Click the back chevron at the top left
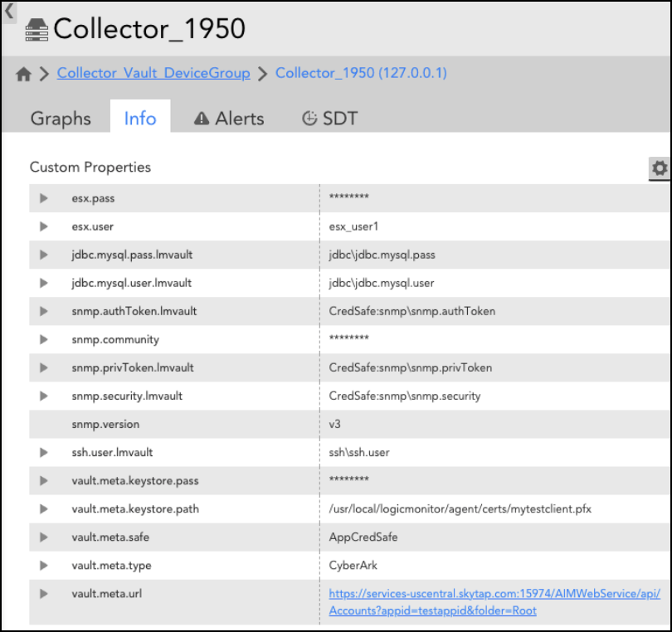Viewport: 672px width, 632px height. point(8,12)
